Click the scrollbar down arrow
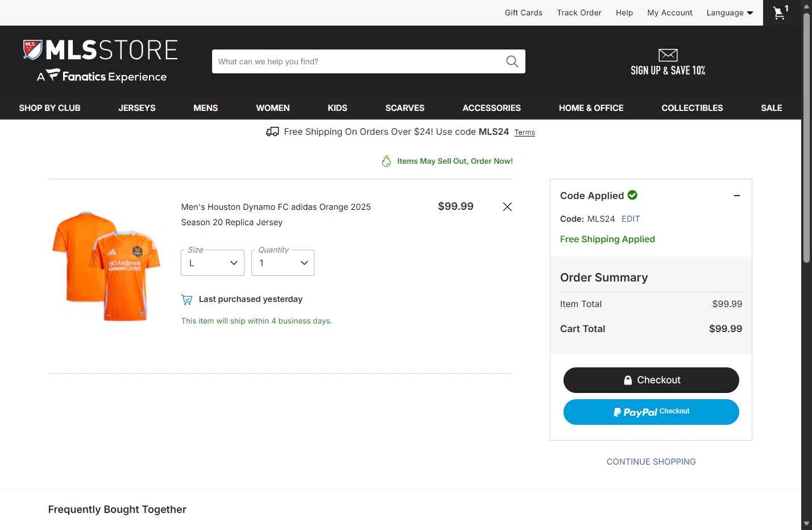Screen dimensions: 812x530 806,524
